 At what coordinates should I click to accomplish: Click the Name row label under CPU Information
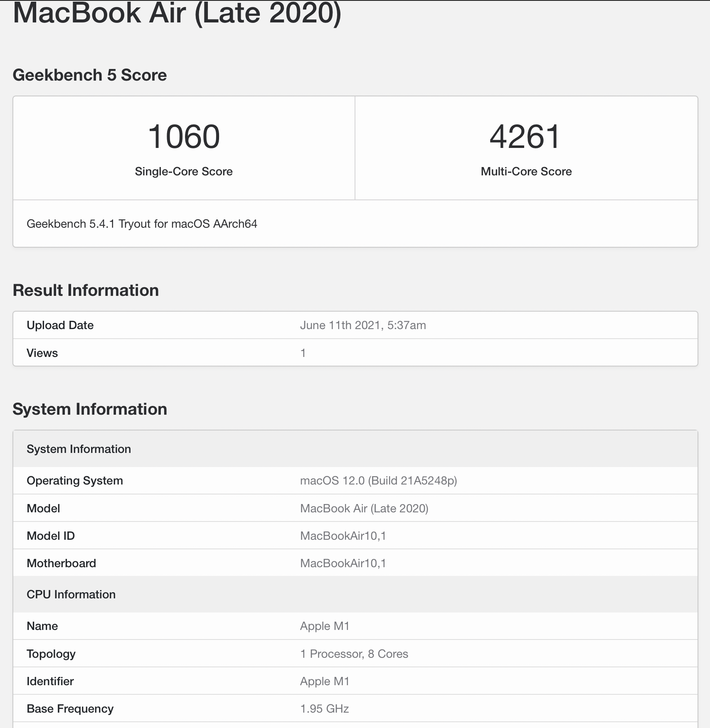[x=42, y=626]
